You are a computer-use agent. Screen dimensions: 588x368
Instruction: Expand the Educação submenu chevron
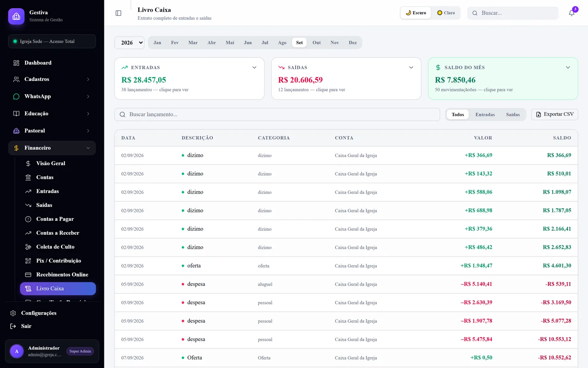tap(88, 113)
